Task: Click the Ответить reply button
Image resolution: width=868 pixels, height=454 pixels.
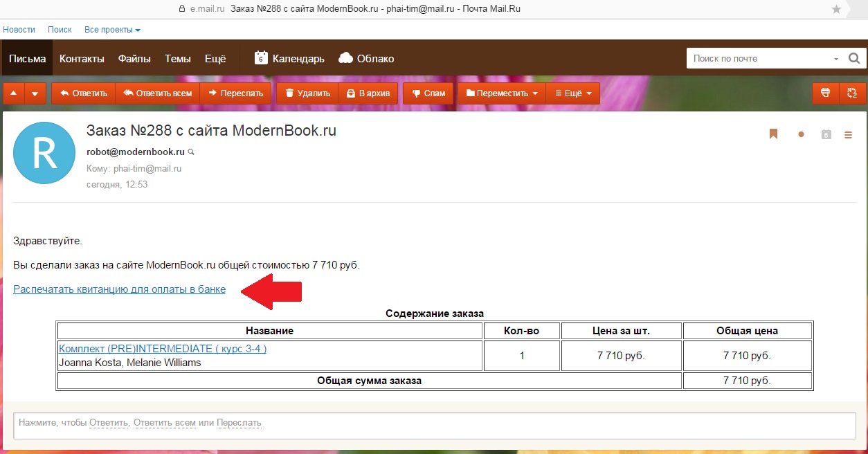Action: tap(83, 93)
